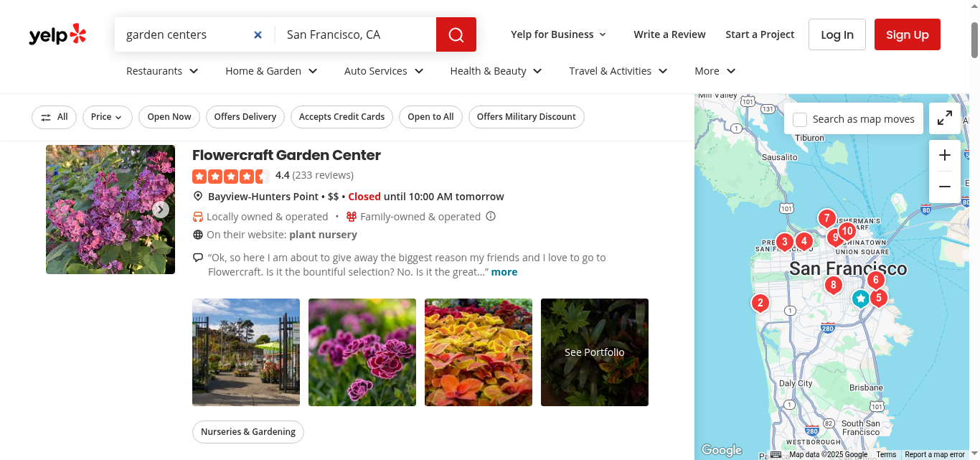Screen dimensions: 980x460
Task: Select map pin number 5
Action: [x=878, y=298]
